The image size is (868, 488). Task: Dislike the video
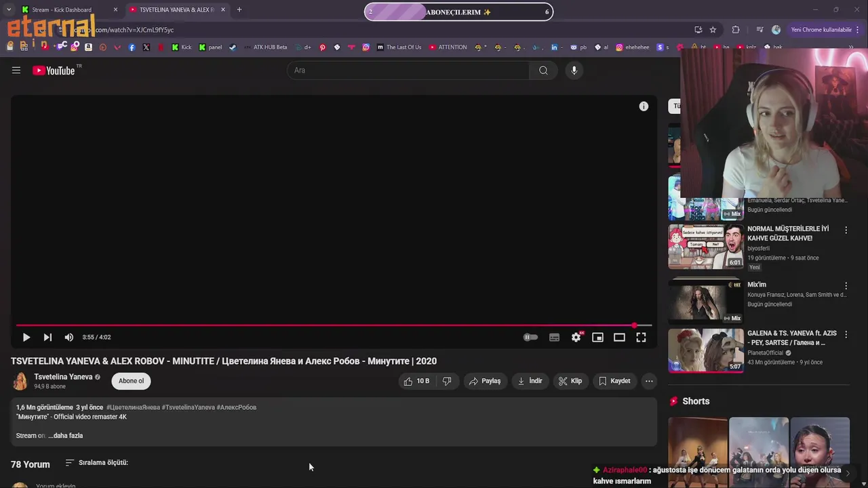(x=447, y=381)
